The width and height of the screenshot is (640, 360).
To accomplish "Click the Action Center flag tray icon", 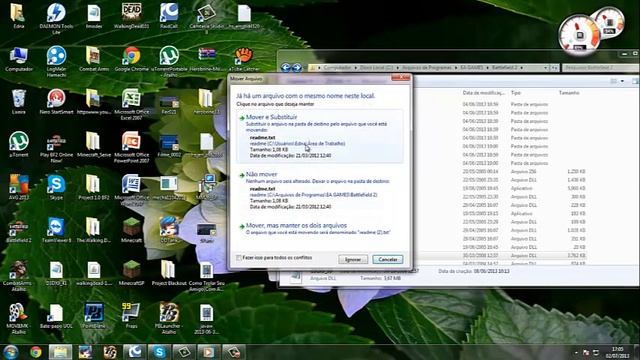I will coord(586,352).
